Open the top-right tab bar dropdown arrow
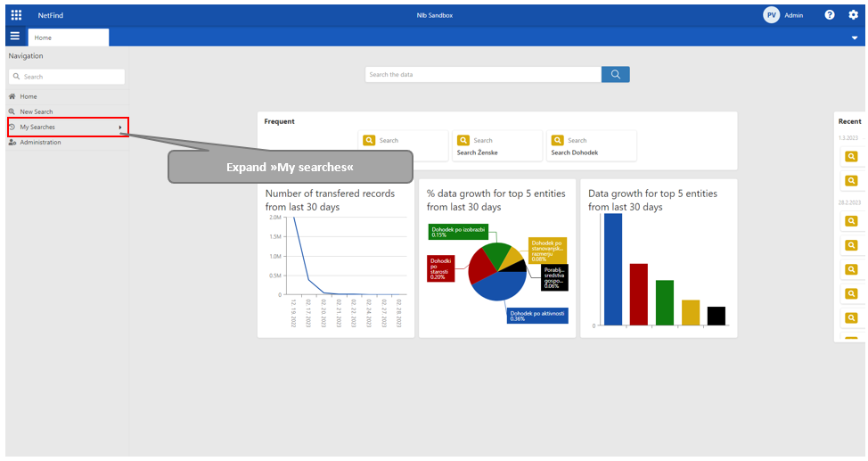This screenshot has width=868, height=461. [855, 37]
